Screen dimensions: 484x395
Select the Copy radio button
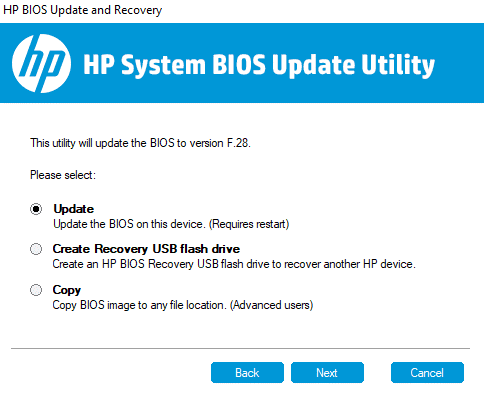[36, 290]
